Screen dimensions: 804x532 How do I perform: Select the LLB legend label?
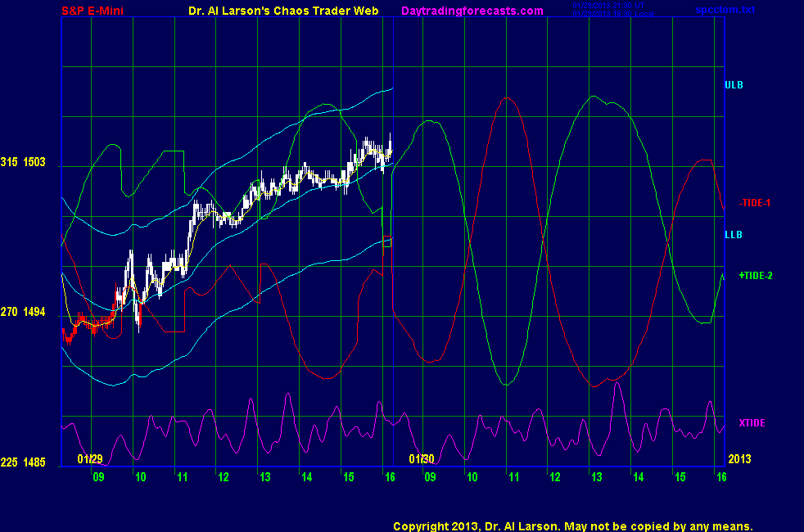click(x=734, y=235)
